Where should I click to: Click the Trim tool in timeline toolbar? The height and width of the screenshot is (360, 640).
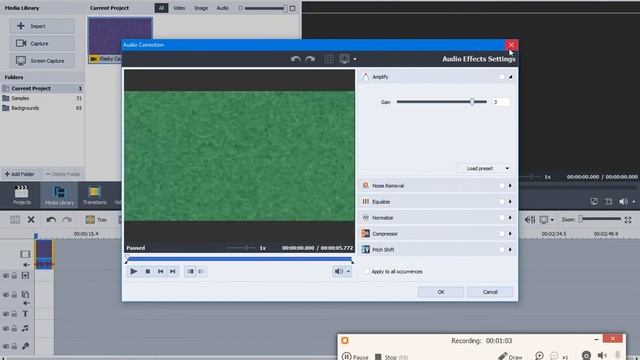click(96, 220)
